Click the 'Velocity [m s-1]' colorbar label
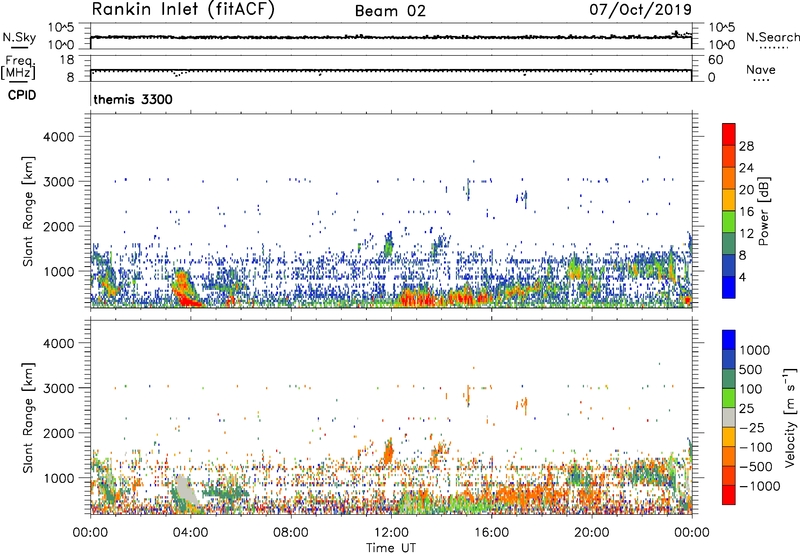The image size is (800, 554). point(790,417)
